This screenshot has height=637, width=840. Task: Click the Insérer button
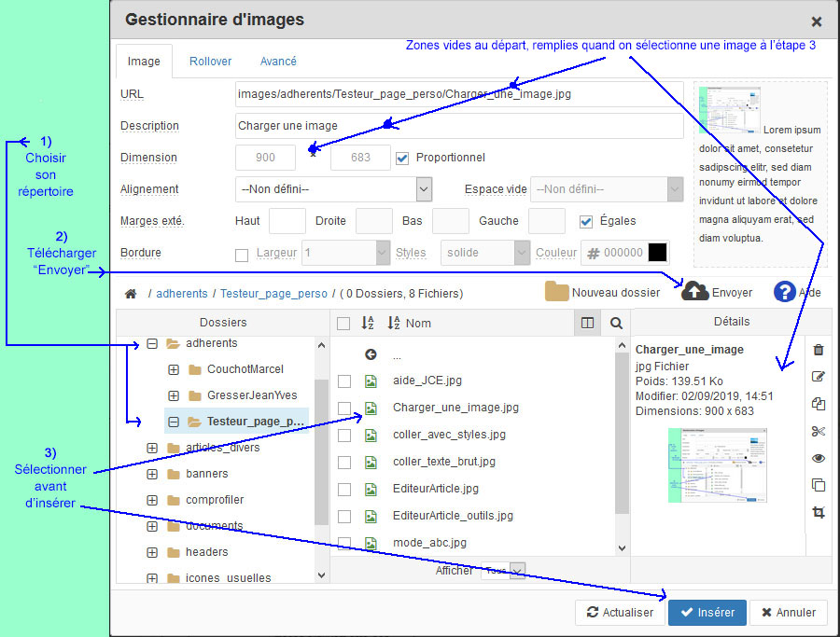click(707, 613)
